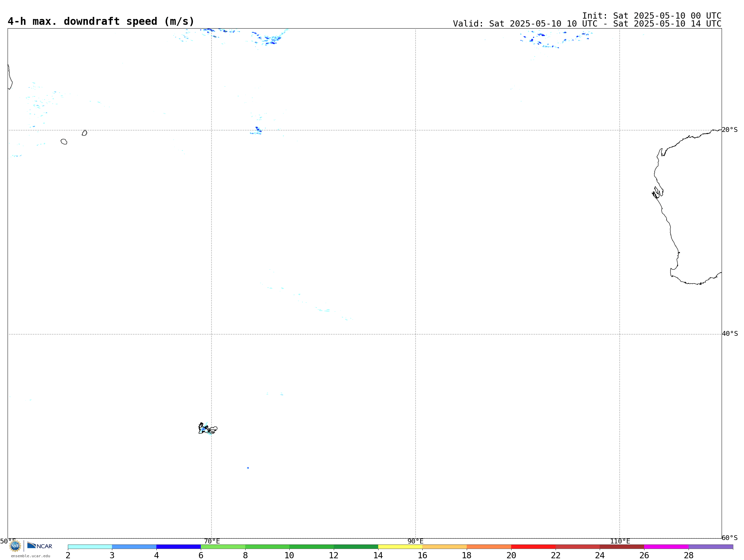Viewport: 744px width, 560px height.
Task: Click the Valid time range text
Action: [587, 24]
